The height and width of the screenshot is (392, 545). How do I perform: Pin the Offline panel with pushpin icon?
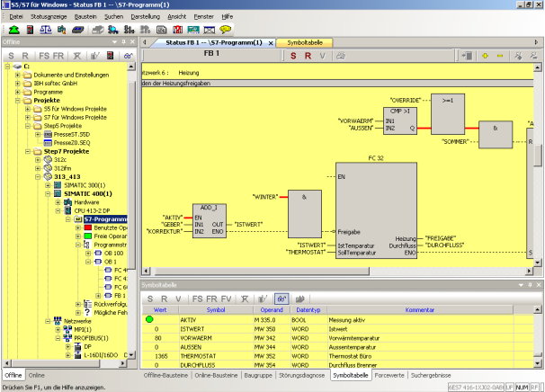123,41
